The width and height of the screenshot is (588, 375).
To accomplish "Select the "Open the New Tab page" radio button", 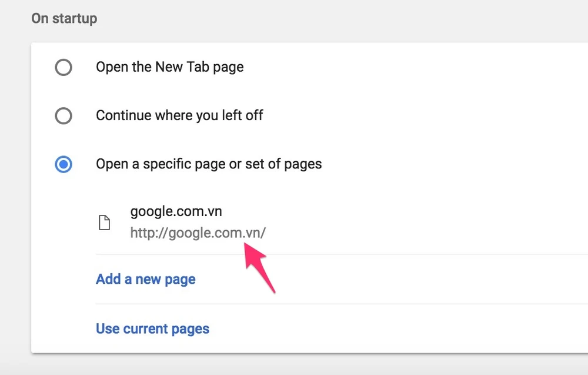I will (x=64, y=67).
